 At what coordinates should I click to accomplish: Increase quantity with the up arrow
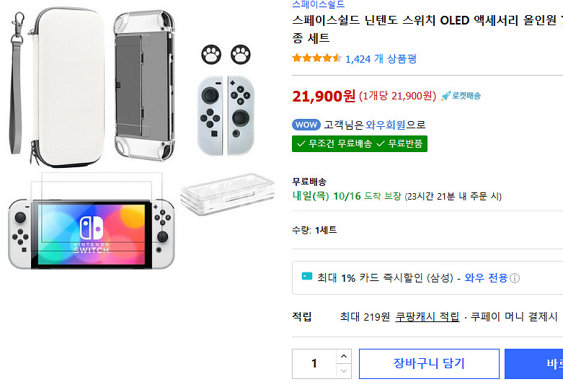click(344, 357)
